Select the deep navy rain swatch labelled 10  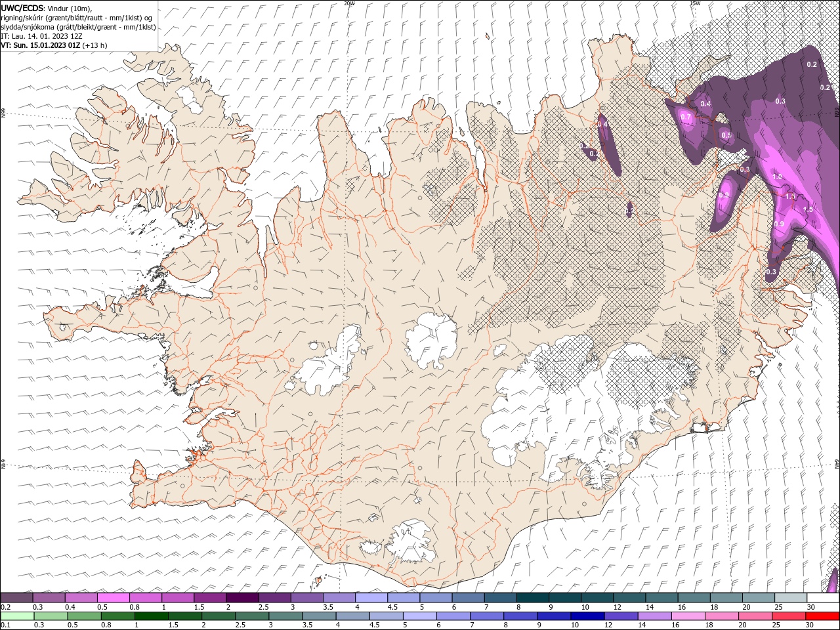pyautogui.click(x=587, y=616)
